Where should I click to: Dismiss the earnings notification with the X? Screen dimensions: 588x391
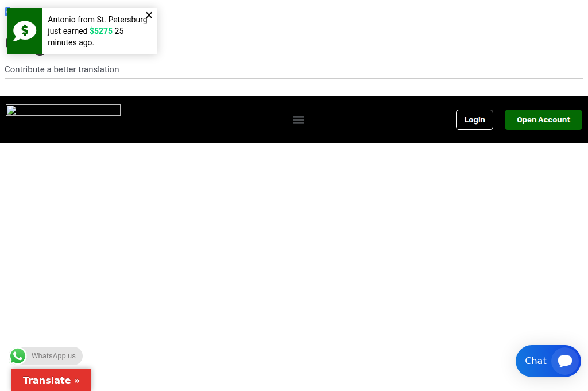click(x=149, y=15)
